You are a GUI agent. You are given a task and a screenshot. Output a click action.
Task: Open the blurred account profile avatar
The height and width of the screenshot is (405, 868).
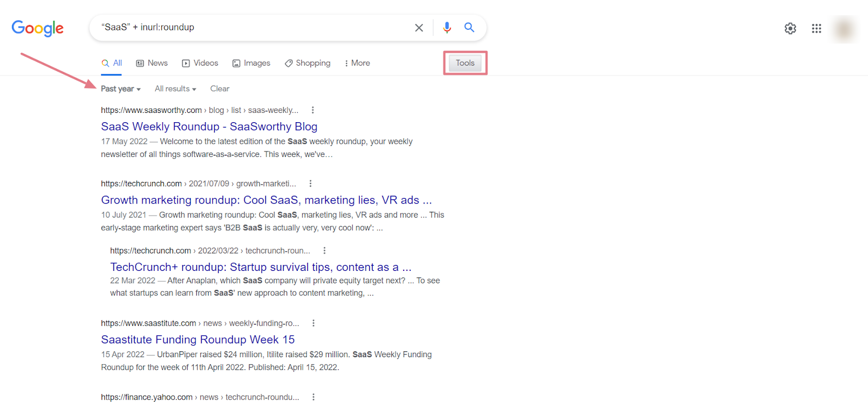[845, 29]
